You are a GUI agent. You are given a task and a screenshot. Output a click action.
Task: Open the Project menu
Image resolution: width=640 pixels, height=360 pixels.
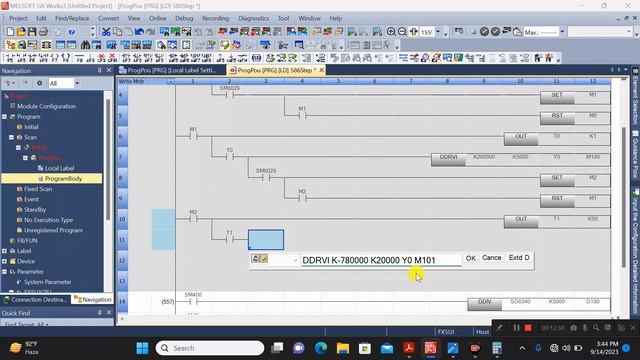[18, 18]
